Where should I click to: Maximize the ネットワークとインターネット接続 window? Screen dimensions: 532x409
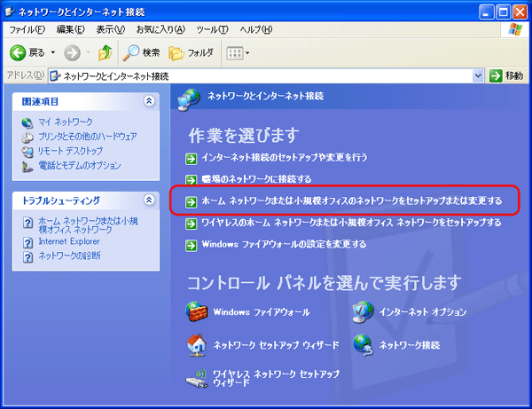(x=503, y=12)
